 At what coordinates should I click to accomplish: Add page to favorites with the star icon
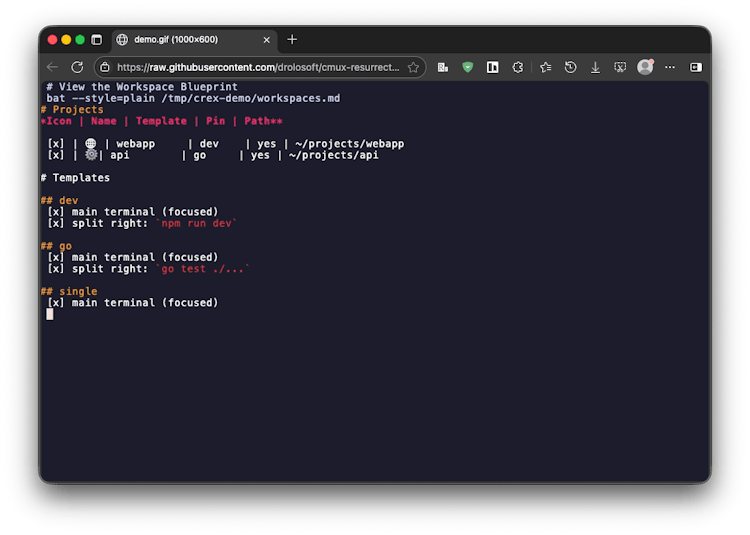point(413,67)
